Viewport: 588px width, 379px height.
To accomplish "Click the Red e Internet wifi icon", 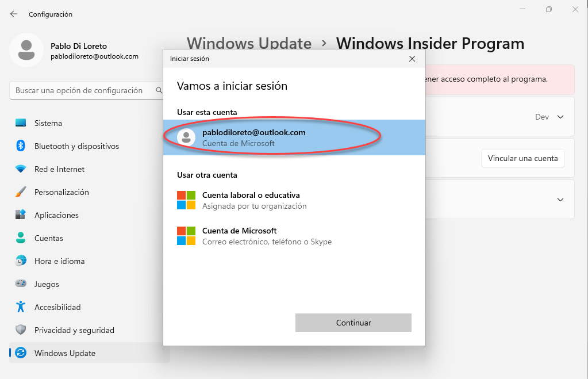I will pyautogui.click(x=21, y=169).
